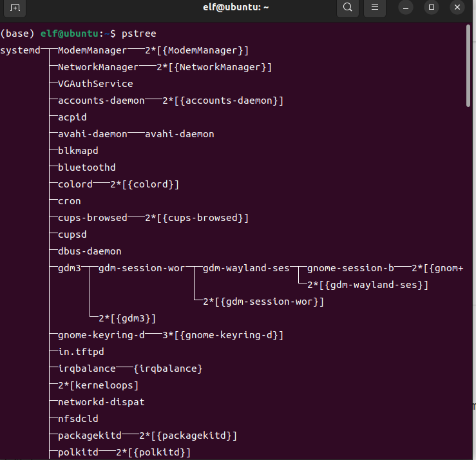This screenshot has height=460, width=476.
Task: Click '2*[{packagekitd}]' thread entry
Action: pos(188,436)
